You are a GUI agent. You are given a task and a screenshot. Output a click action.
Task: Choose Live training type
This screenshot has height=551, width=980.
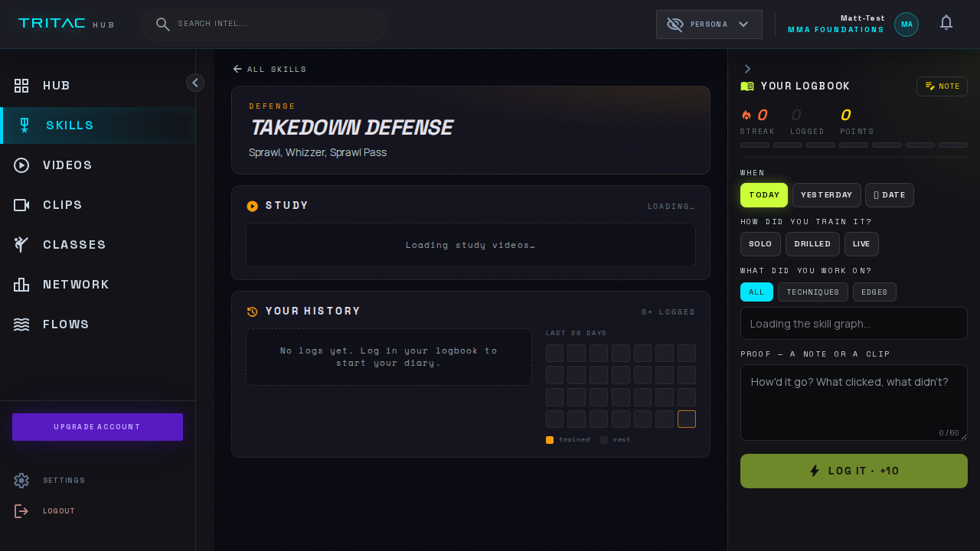(x=861, y=244)
